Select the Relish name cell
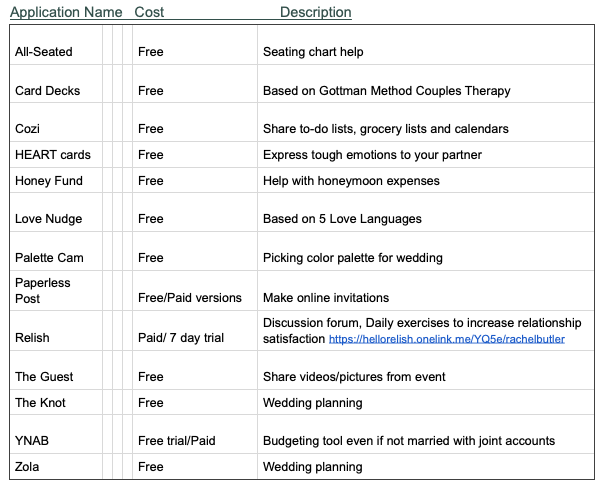This screenshot has width=605, height=490. click(56, 331)
